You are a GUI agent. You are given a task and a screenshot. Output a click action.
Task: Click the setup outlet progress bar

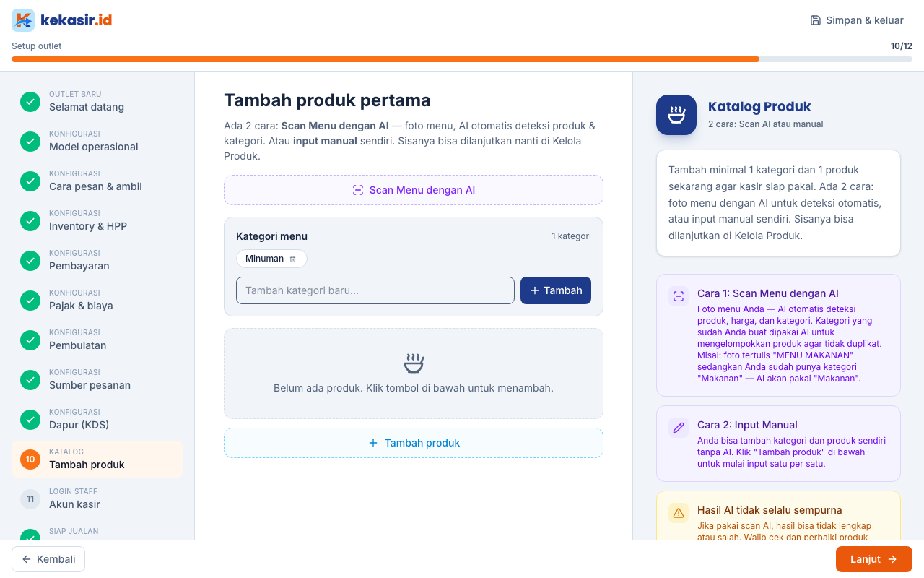462,59
